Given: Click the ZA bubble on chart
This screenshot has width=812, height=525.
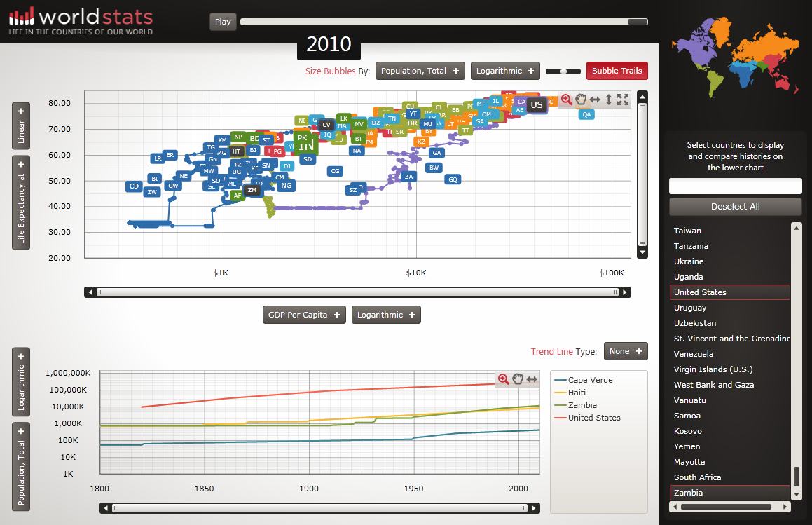Looking at the screenshot, I should tap(408, 177).
